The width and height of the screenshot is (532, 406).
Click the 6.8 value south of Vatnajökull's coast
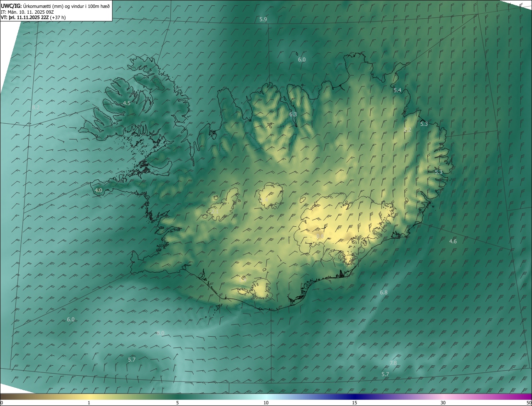384,292
